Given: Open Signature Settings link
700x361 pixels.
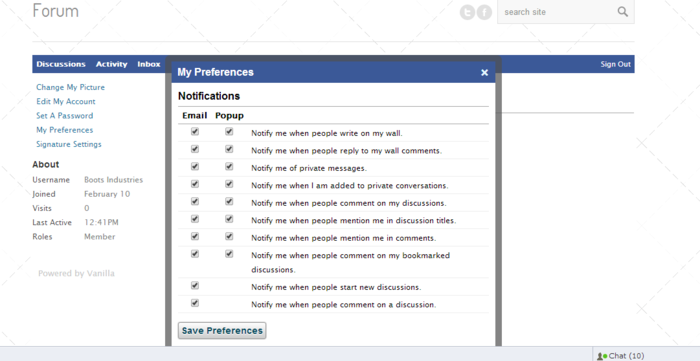Looking at the screenshot, I should tap(69, 144).
